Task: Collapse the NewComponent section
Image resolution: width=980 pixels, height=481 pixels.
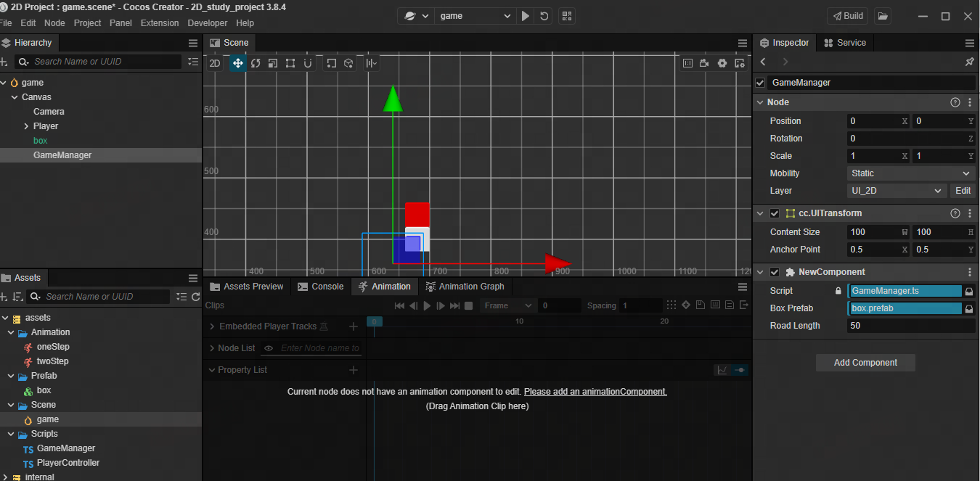Action: point(760,272)
